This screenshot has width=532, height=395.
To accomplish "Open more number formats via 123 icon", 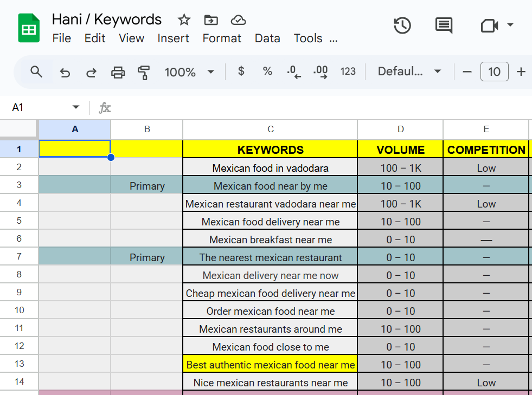I will coord(348,71).
